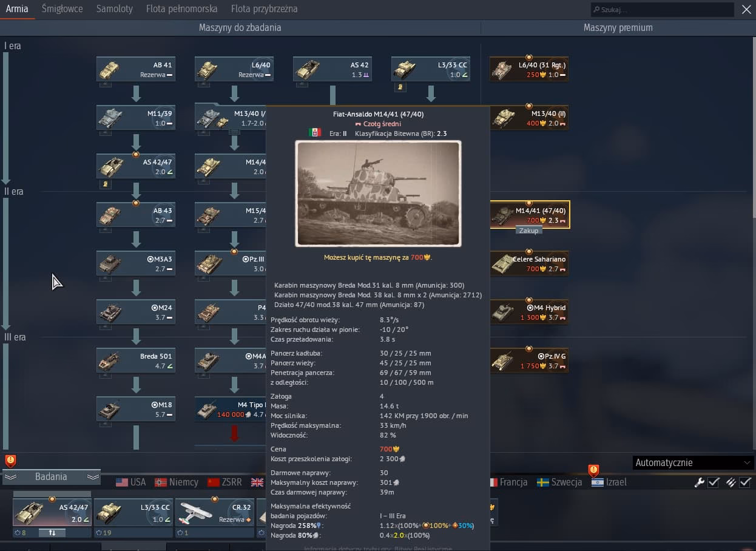Click the ammo auto-refill icon
The width and height of the screenshot is (756, 551).
[x=731, y=482]
